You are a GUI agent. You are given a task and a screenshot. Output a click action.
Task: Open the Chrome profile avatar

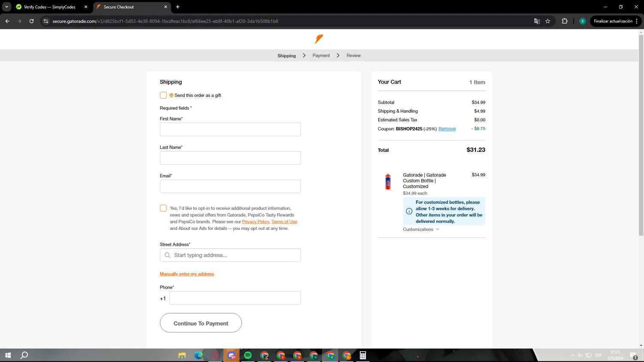point(583,21)
